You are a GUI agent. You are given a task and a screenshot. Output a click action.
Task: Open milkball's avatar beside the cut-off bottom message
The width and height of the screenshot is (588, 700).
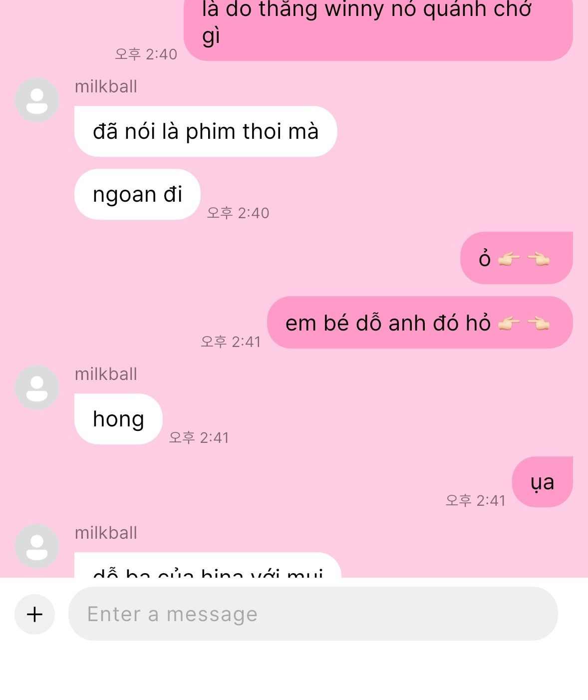(37, 546)
